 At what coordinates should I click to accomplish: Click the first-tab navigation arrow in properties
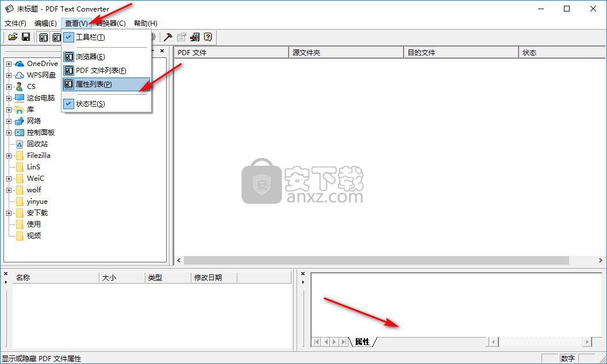[x=317, y=342]
